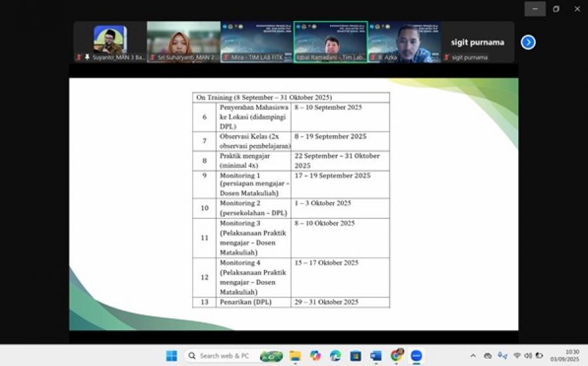Open Microsoft Edge from the taskbar

click(335, 356)
